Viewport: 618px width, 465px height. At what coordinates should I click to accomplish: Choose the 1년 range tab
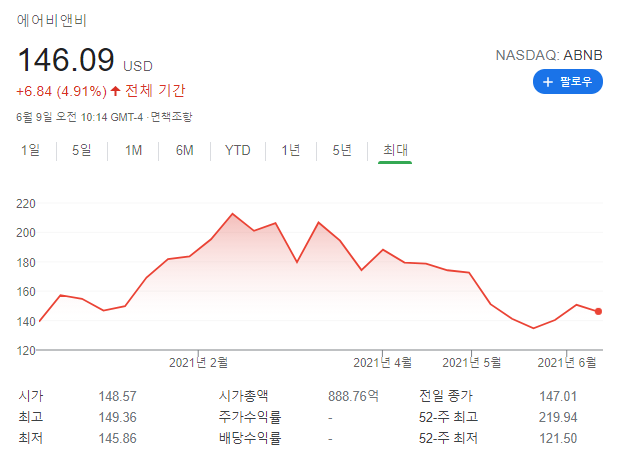point(291,150)
